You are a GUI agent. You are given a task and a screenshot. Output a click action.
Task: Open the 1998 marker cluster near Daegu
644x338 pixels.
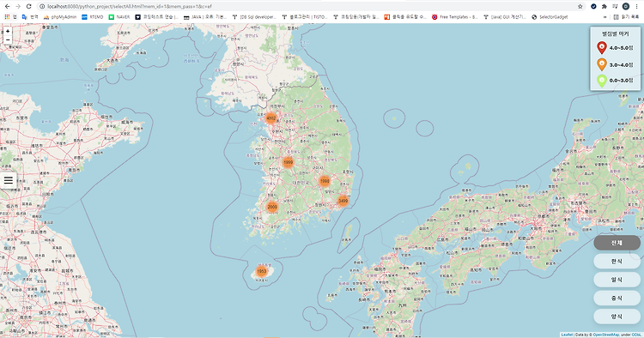coord(325,181)
